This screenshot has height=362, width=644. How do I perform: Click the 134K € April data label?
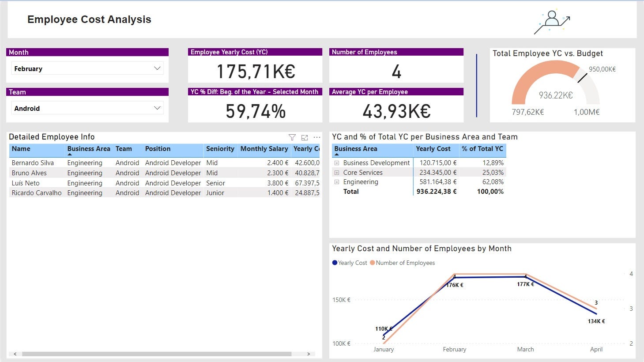(x=596, y=321)
